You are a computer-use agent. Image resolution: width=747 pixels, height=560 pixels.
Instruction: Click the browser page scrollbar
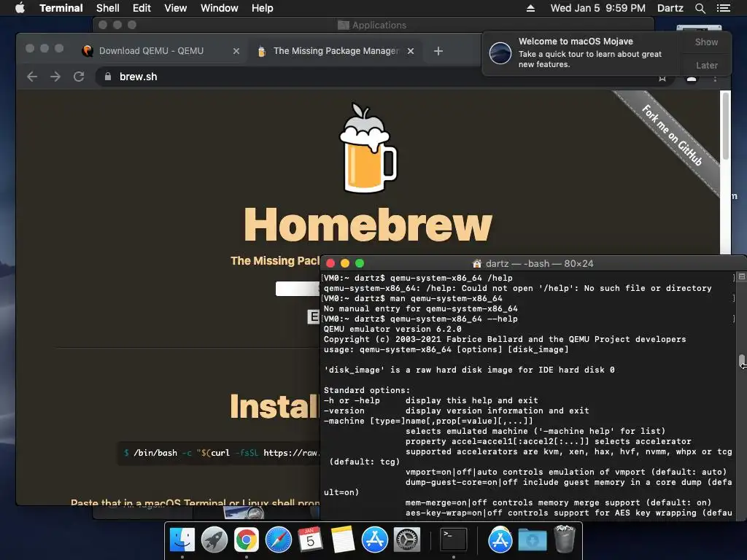pos(726,126)
